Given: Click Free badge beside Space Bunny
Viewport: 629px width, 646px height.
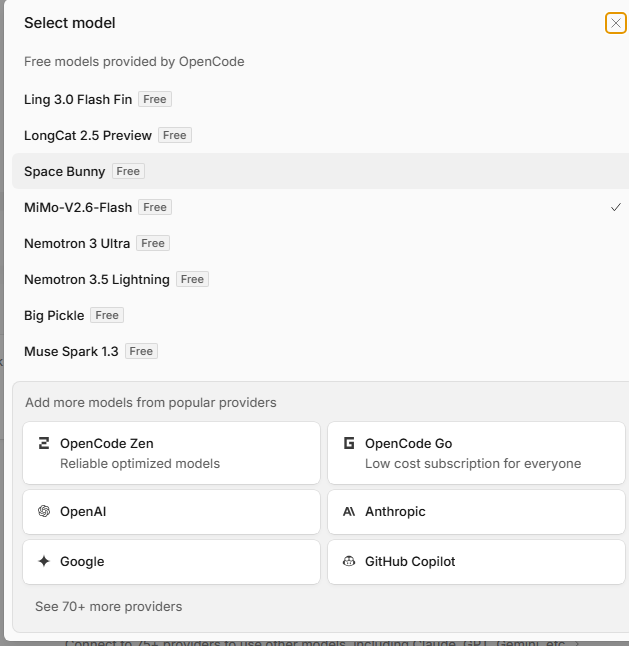Looking at the screenshot, I should 128,171.
